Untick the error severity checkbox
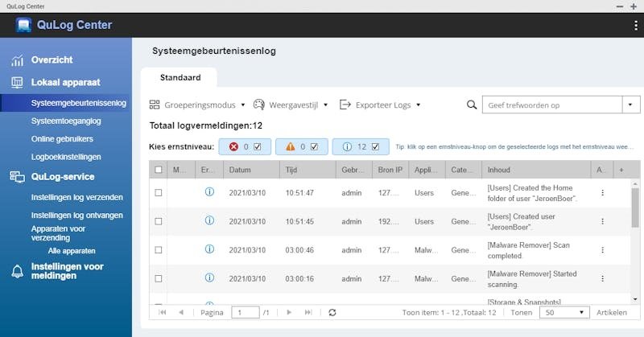The width and height of the screenshot is (644, 337). click(x=258, y=146)
